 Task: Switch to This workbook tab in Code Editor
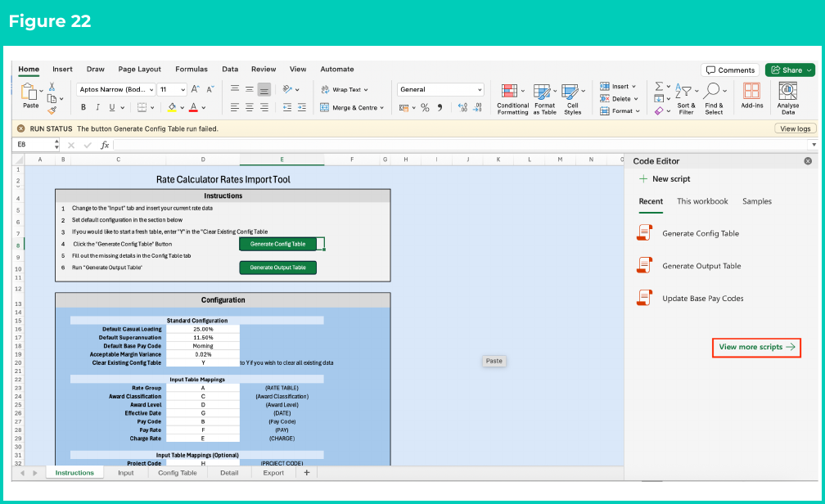click(x=702, y=201)
